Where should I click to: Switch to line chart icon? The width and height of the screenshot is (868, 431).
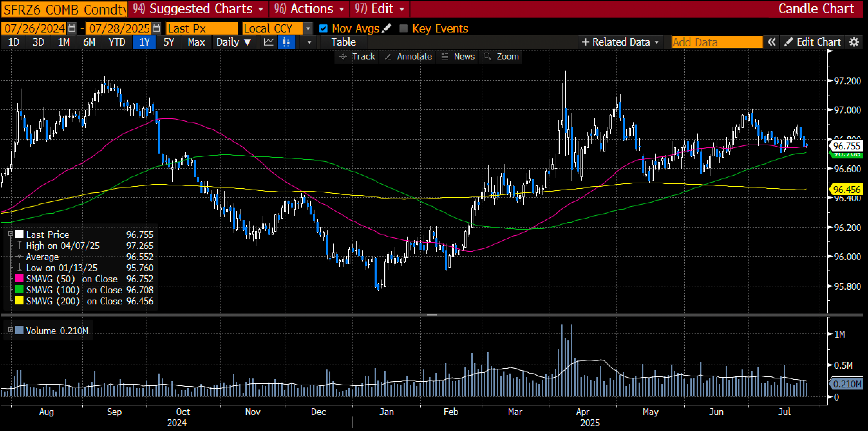[268, 42]
